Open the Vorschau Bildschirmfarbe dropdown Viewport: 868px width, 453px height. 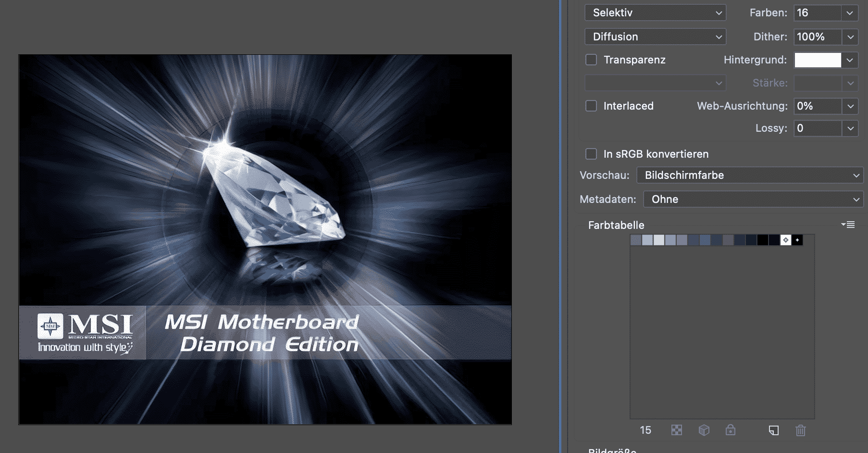(750, 175)
